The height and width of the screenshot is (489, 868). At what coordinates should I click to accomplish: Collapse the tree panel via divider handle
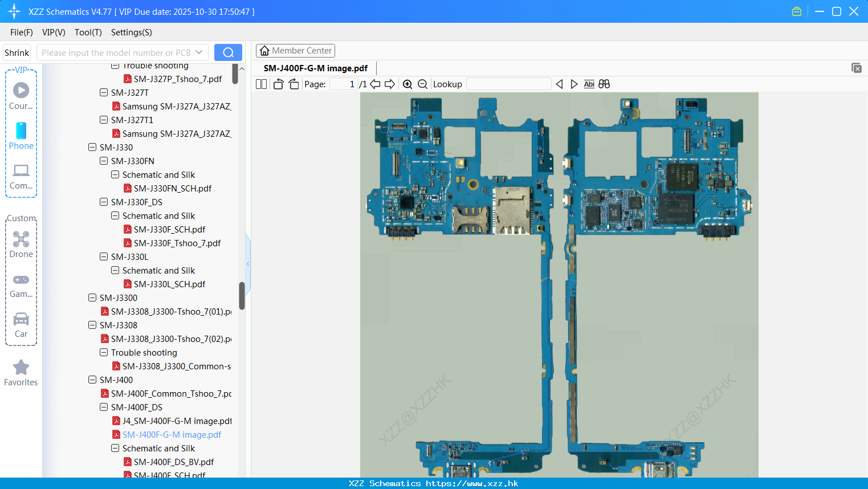pyautogui.click(x=248, y=263)
